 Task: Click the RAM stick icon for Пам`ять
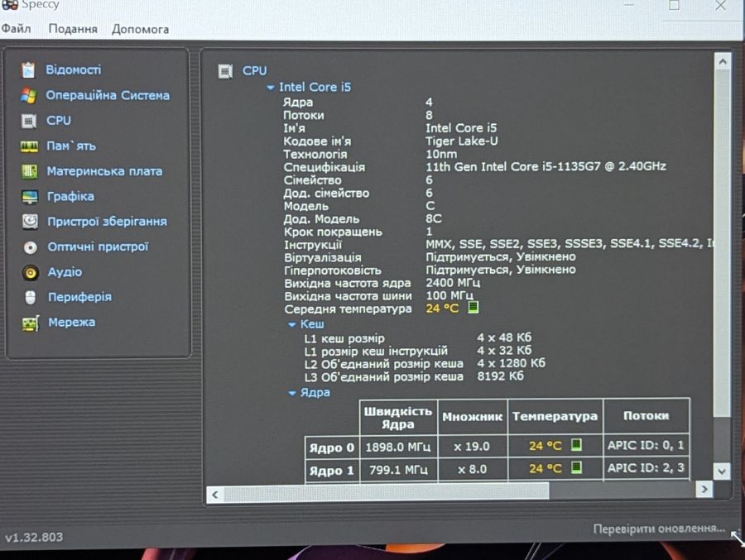(29, 146)
